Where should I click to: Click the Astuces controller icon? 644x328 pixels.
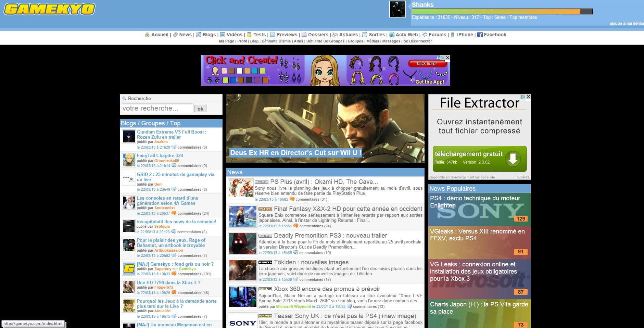[x=335, y=35]
